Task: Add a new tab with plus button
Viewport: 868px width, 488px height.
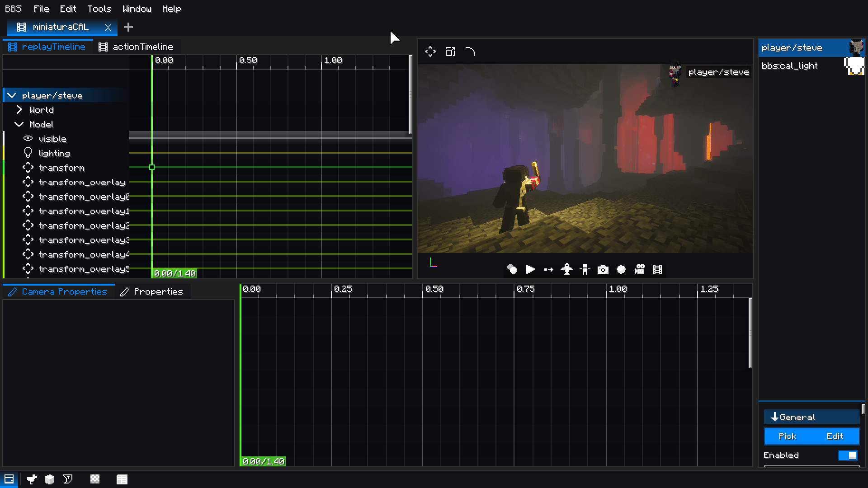Action: click(128, 27)
